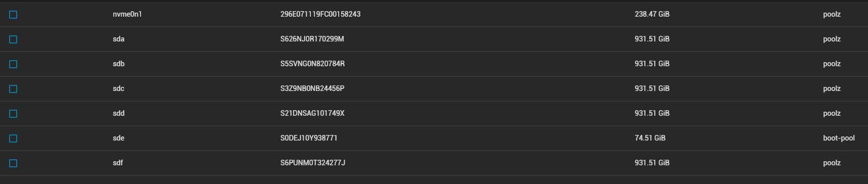
Task: Click serial 296E071119FC00158243
Action: [321, 14]
